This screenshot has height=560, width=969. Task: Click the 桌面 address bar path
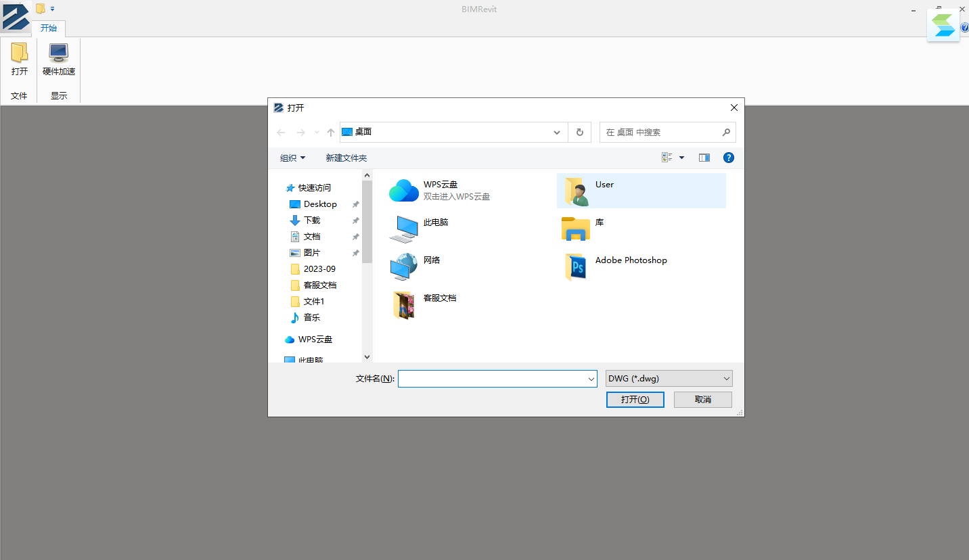click(x=363, y=132)
